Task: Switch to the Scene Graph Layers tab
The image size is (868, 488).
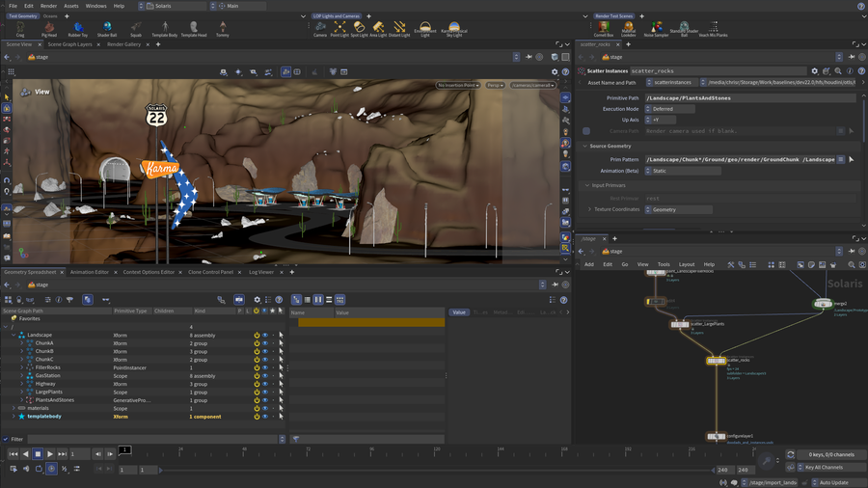Action: click(69, 44)
